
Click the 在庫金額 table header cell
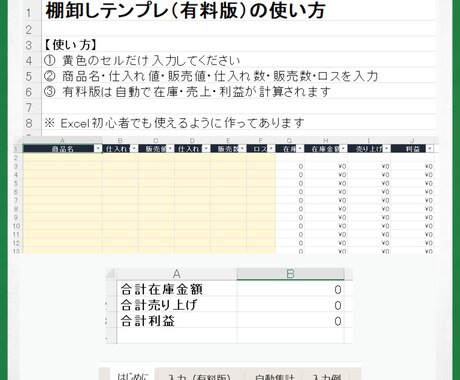(x=326, y=149)
